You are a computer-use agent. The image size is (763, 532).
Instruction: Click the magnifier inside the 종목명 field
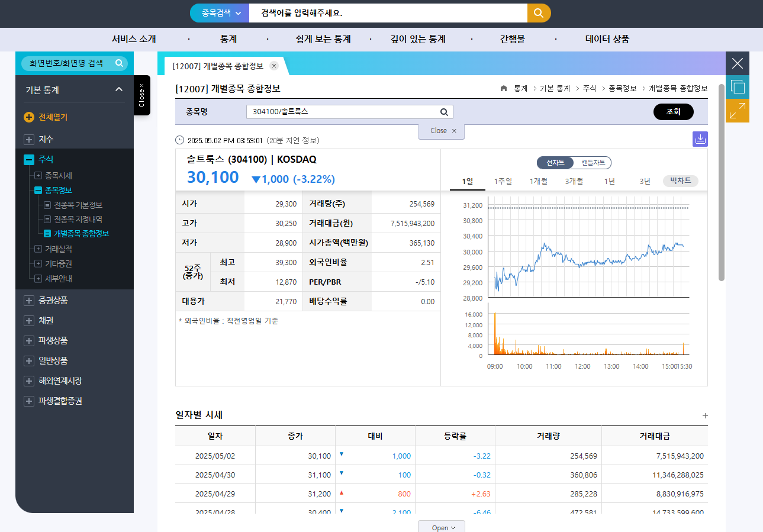click(x=443, y=111)
